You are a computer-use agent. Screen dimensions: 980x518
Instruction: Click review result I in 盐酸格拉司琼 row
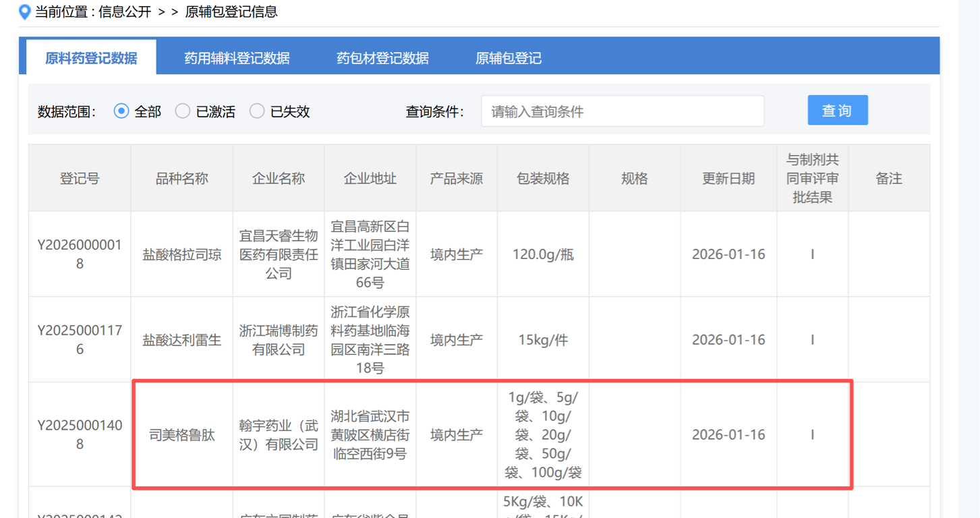(x=813, y=255)
